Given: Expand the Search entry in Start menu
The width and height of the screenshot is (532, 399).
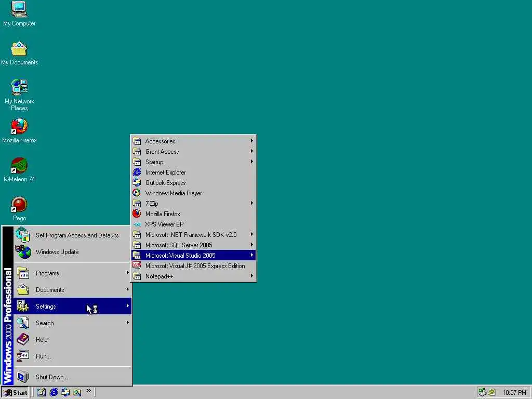Looking at the screenshot, I should click(72, 323).
